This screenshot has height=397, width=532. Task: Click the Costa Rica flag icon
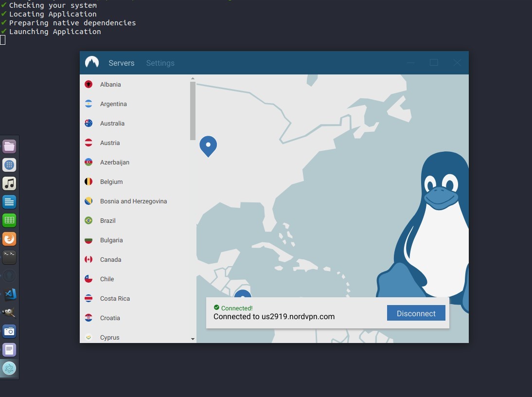click(x=89, y=298)
